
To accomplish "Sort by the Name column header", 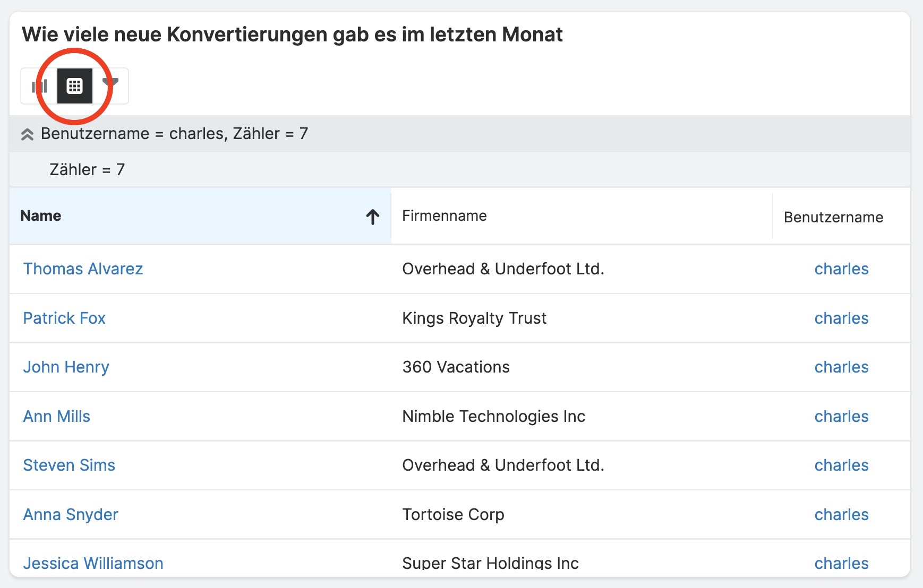I will (41, 216).
